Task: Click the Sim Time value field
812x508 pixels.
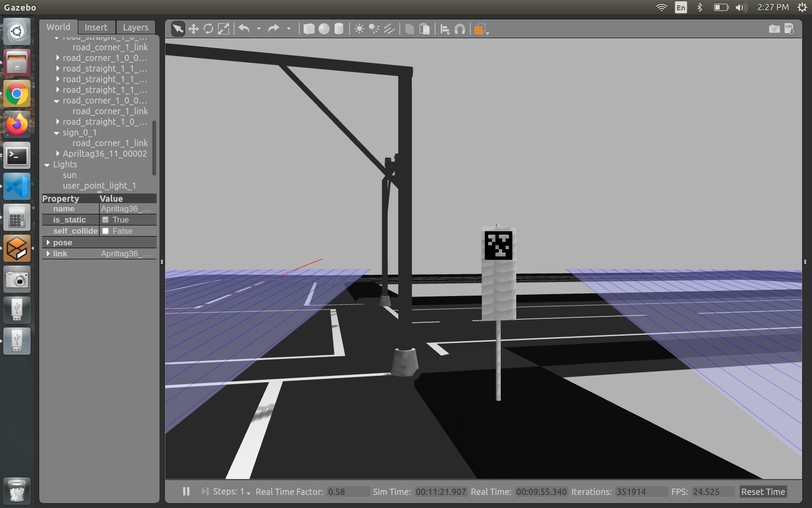Action: (441, 492)
